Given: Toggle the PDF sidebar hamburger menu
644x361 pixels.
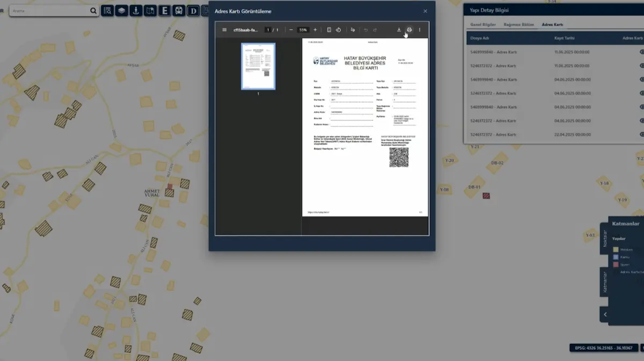Looking at the screenshot, I should 224,30.
